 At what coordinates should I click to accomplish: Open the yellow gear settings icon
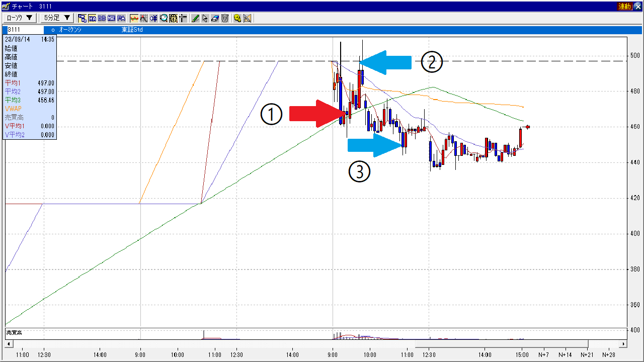coord(237,18)
